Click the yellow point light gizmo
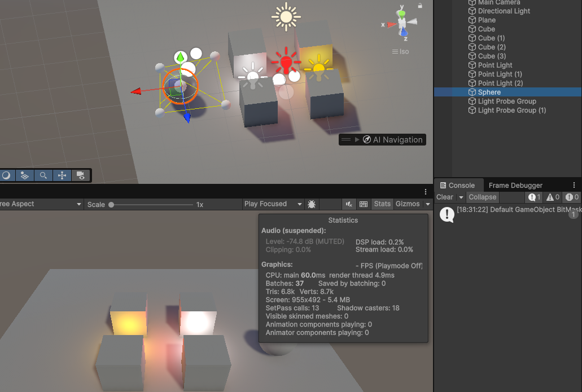Viewport: 582px width, 392px height. (318, 68)
